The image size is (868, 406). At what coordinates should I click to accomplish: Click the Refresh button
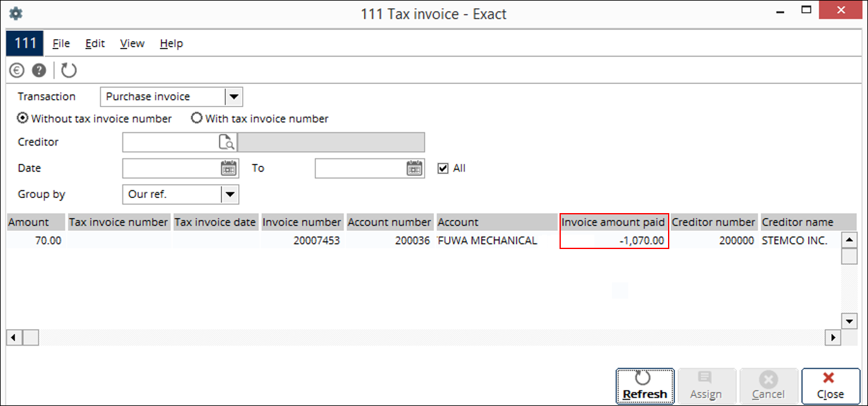pos(645,386)
